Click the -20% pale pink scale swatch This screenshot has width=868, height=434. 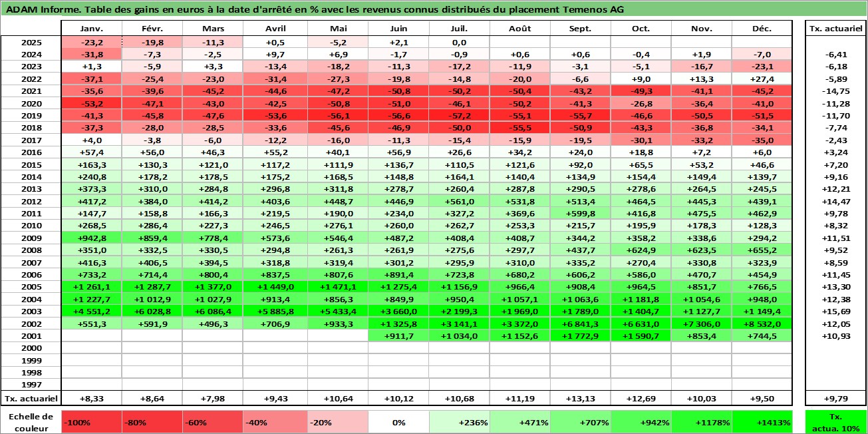pyautogui.click(x=337, y=422)
